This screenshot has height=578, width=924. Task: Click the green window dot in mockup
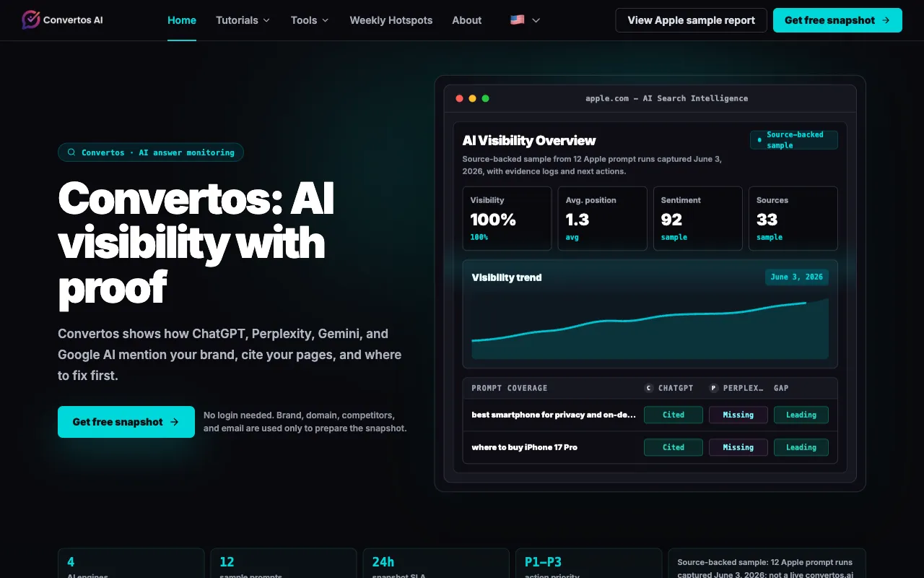coord(486,98)
